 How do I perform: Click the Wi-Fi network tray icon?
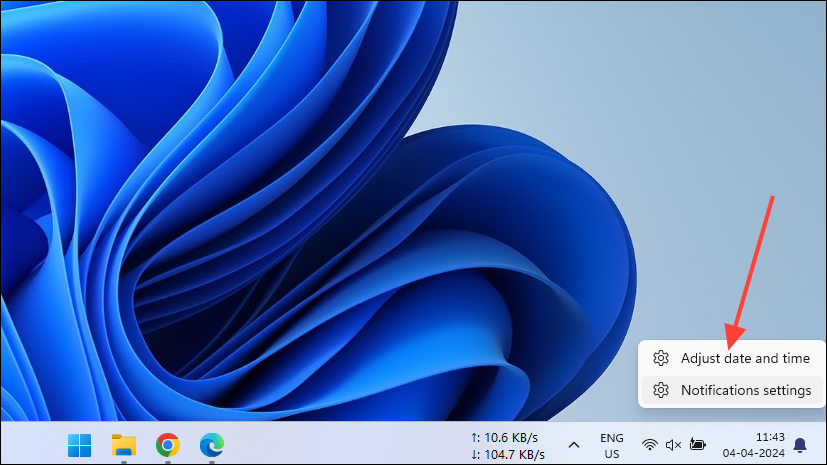[650, 445]
